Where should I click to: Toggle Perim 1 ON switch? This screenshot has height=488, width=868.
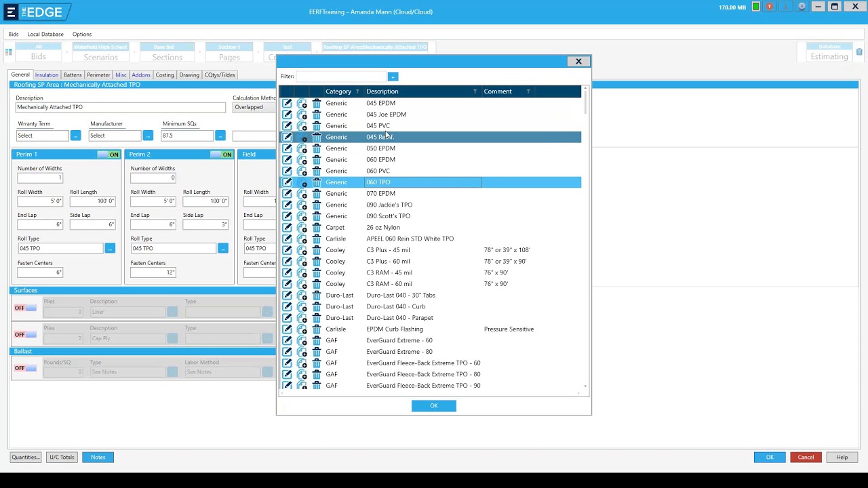click(108, 155)
